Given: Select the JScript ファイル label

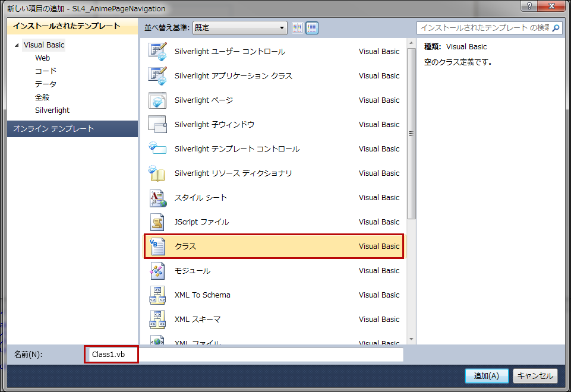Looking at the screenshot, I should tap(201, 222).
